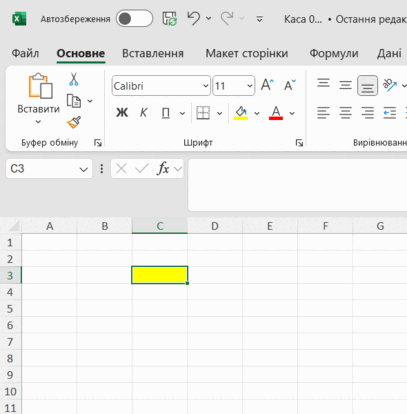Open fill color palette dropdown

(257, 113)
